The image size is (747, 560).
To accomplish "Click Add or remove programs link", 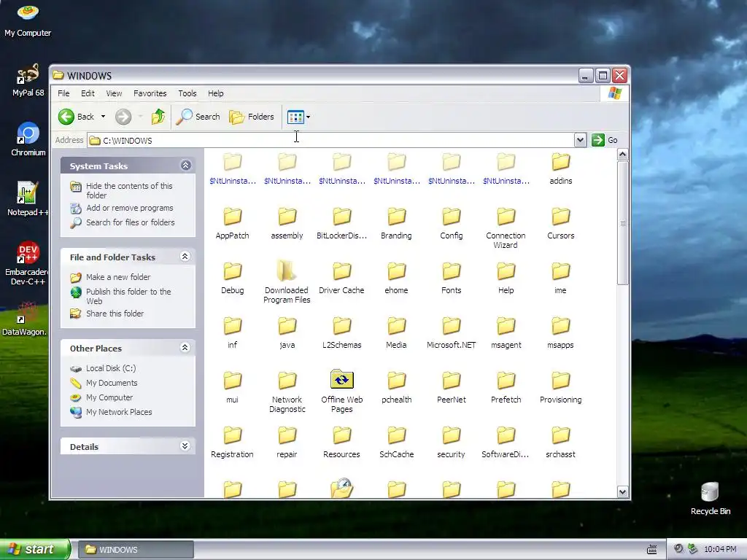I will pyautogui.click(x=130, y=208).
